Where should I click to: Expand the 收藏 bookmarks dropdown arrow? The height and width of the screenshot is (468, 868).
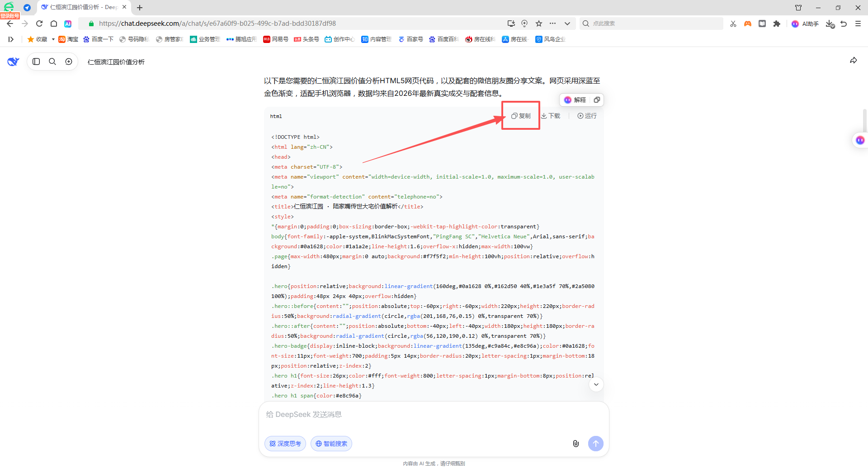(53, 39)
